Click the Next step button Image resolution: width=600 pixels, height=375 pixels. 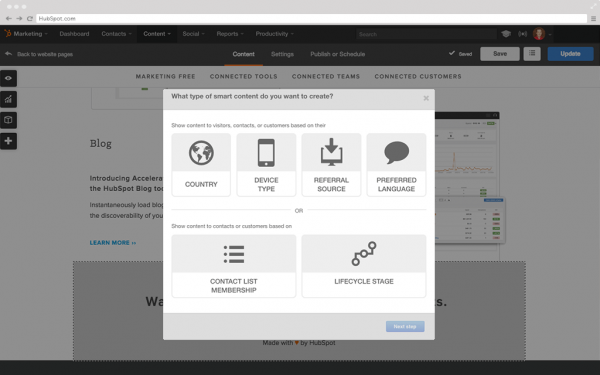tap(405, 326)
